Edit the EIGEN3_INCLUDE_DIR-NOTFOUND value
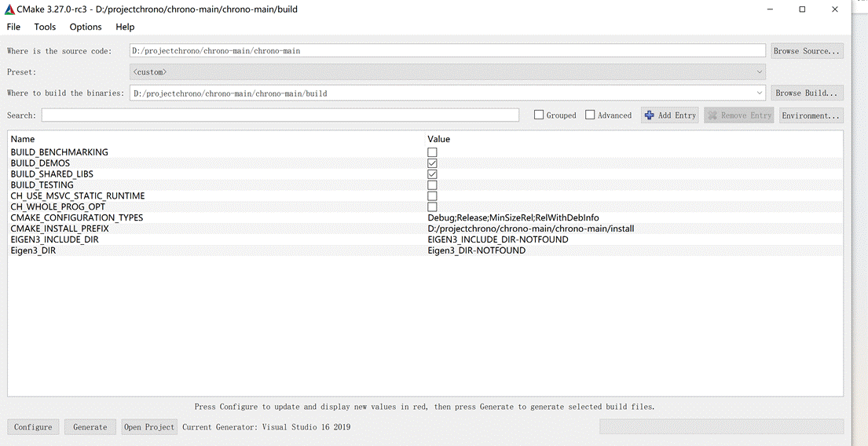 tap(498, 239)
